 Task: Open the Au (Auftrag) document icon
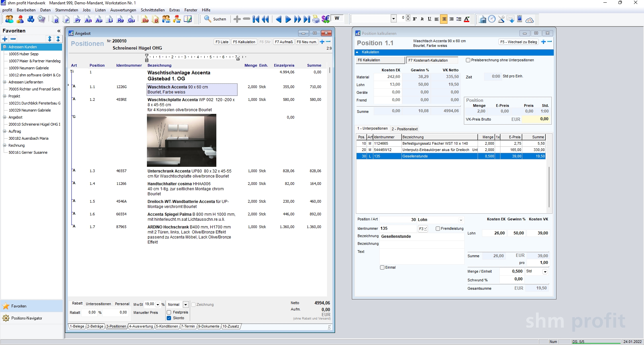pos(99,19)
